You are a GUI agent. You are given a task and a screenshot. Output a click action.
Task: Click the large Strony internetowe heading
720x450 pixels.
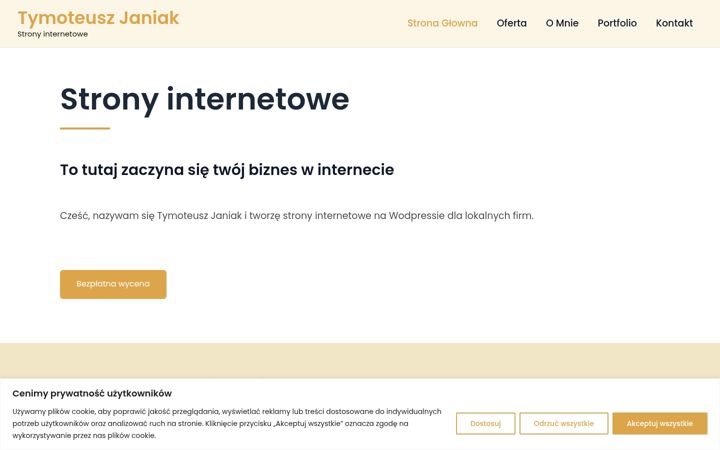pos(205,100)
